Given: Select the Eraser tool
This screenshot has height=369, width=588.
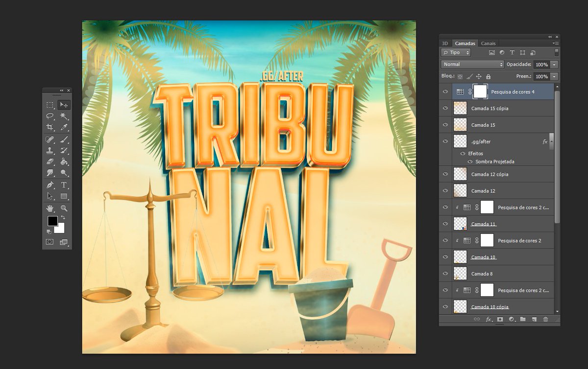Looking at the screenshot, I should pyautogui.click(x=50, y=161).
